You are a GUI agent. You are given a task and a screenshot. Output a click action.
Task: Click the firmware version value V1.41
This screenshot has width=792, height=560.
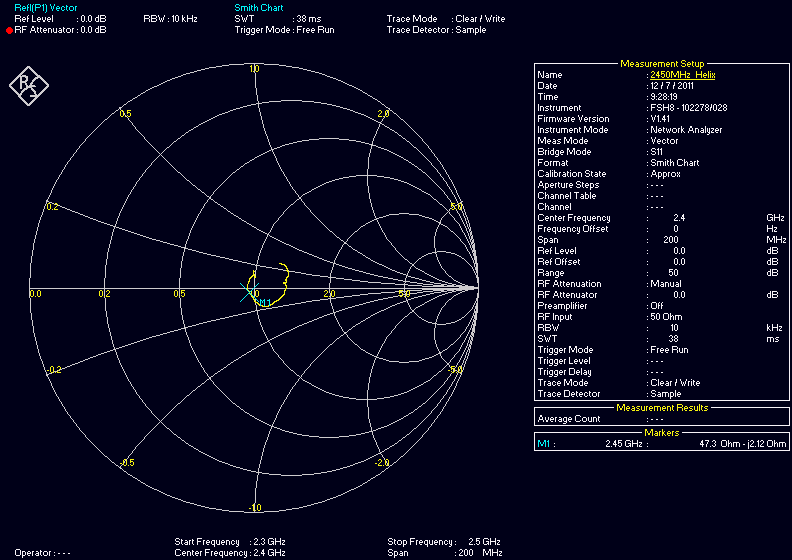(660, 119)
